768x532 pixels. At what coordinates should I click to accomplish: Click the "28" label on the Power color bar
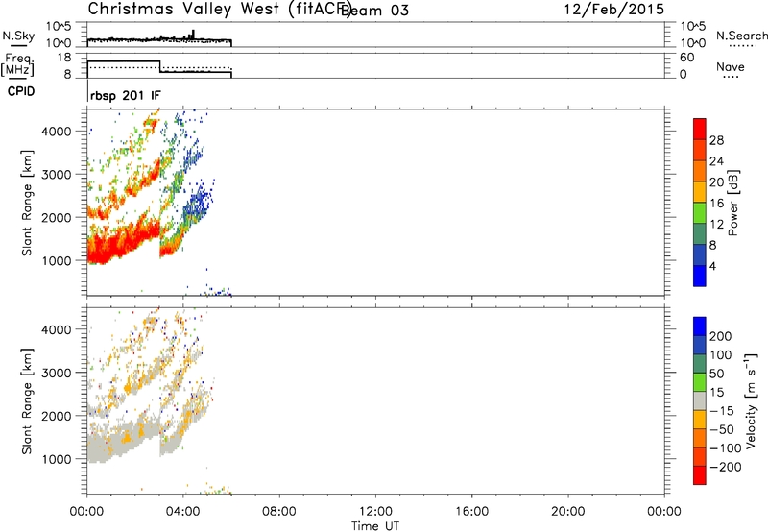716,140
